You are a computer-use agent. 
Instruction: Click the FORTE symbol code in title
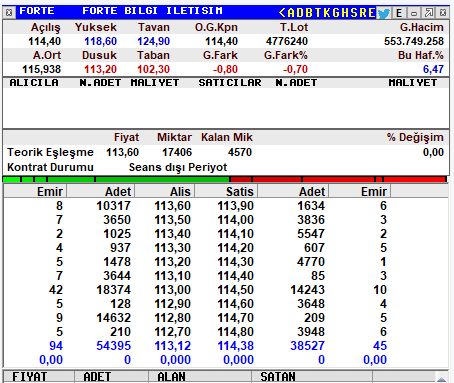(37, 11)
